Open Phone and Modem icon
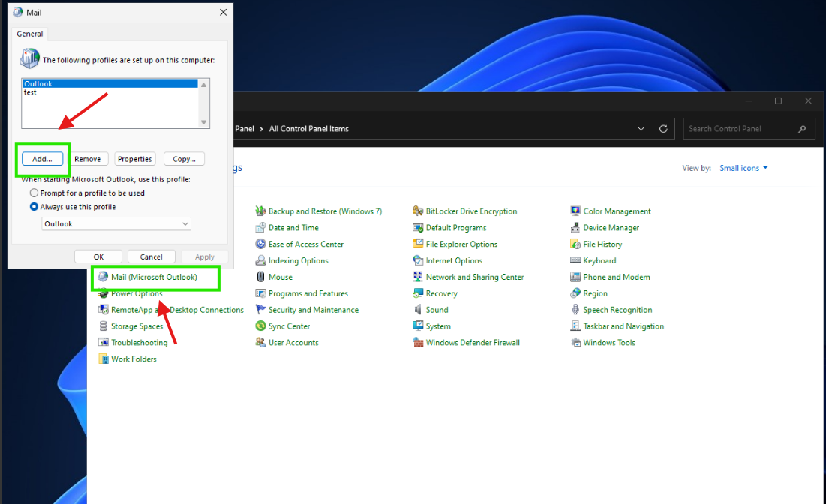Image resolution: width=826 pixels, height=504 pixels. (x=575, y=277)
